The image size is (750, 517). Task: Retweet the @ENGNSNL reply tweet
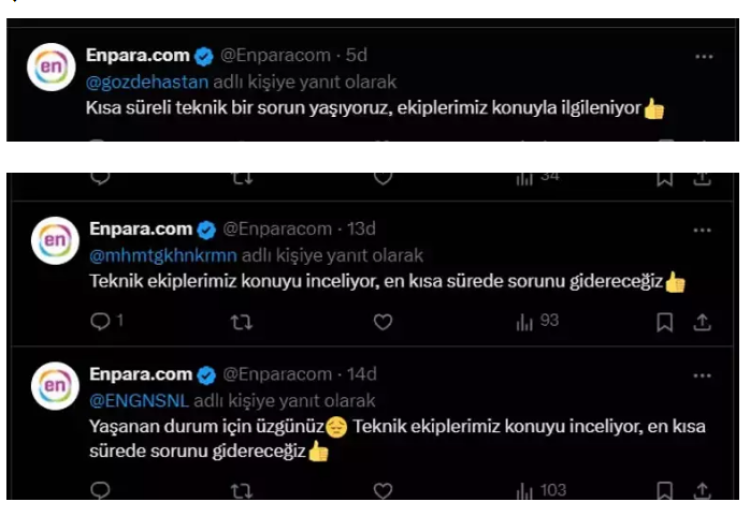click(241, 491)
